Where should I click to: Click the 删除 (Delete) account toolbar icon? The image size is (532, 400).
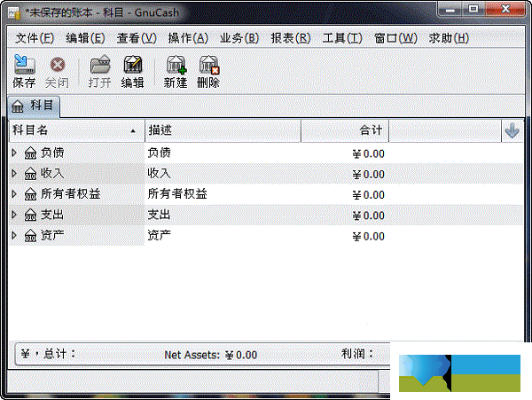(209, 65)
